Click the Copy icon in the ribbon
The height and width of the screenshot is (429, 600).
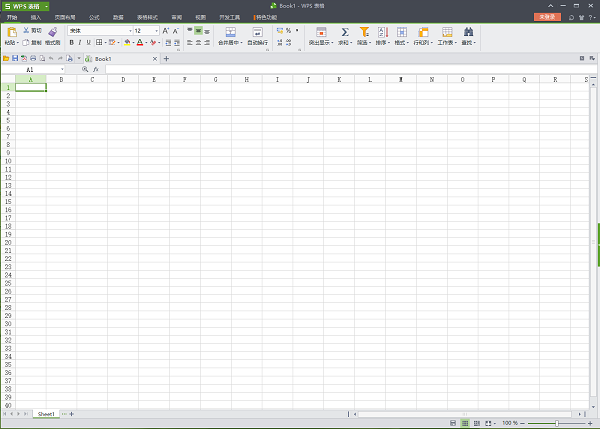pyautogui.click(x=26, y=42)
